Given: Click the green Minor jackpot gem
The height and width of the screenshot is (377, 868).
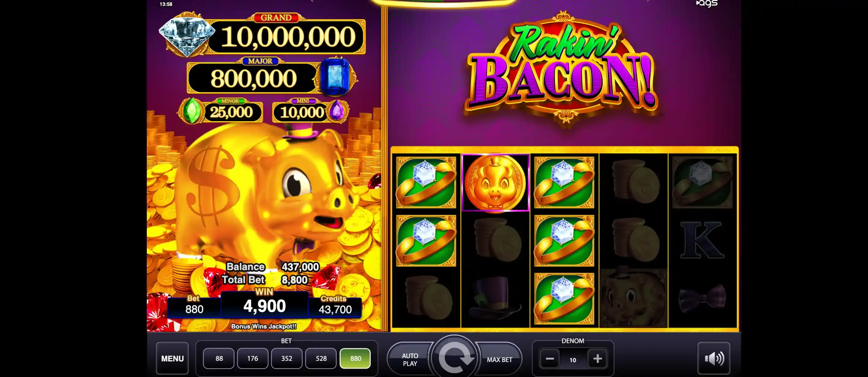Looking at the screenshot, I should tap(191, 111).
